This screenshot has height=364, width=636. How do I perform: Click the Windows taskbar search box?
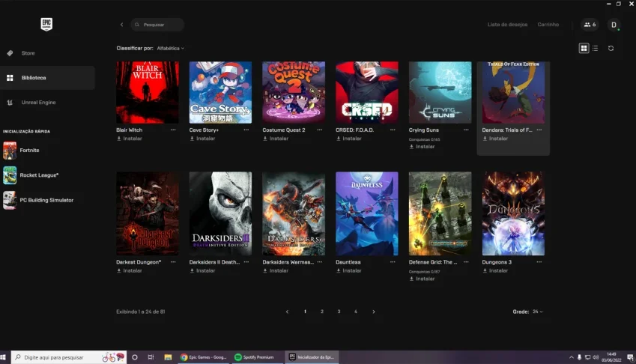pos(69,357)
